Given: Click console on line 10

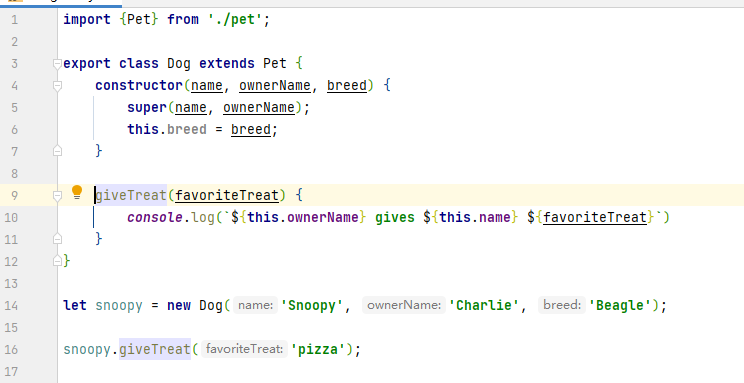Looking at the screenshot, I should pos(155,217).
